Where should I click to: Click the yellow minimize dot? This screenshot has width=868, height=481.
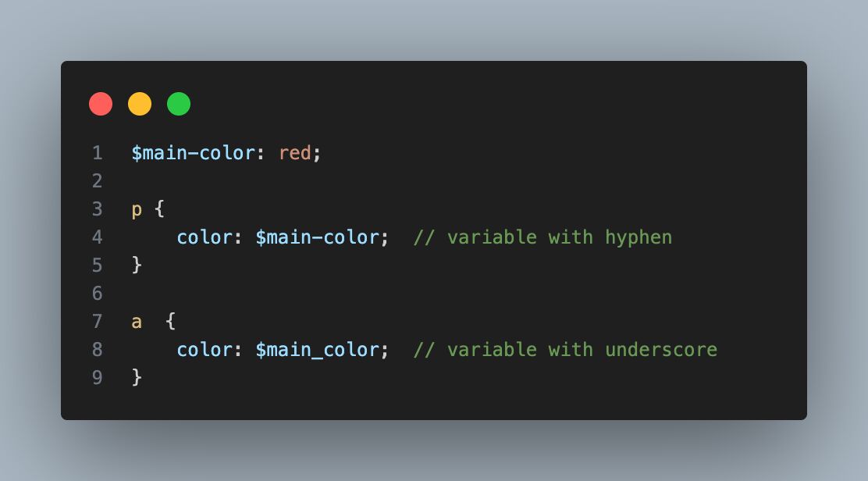[x=140, y=104]
